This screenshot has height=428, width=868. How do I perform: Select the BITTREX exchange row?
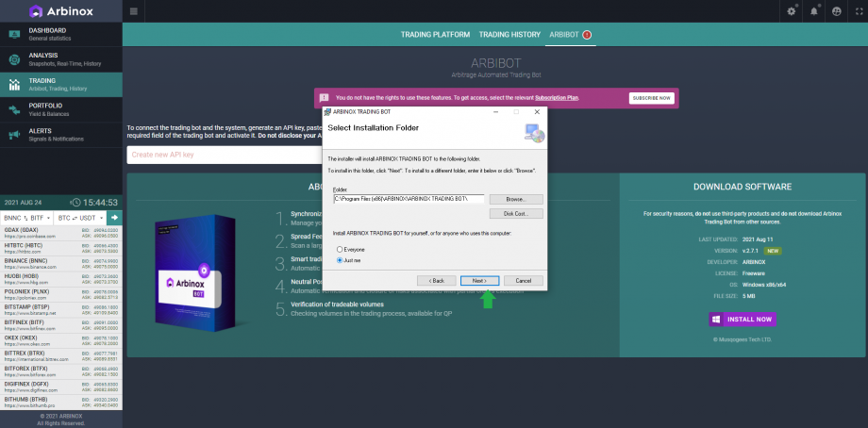pos(61,356)
